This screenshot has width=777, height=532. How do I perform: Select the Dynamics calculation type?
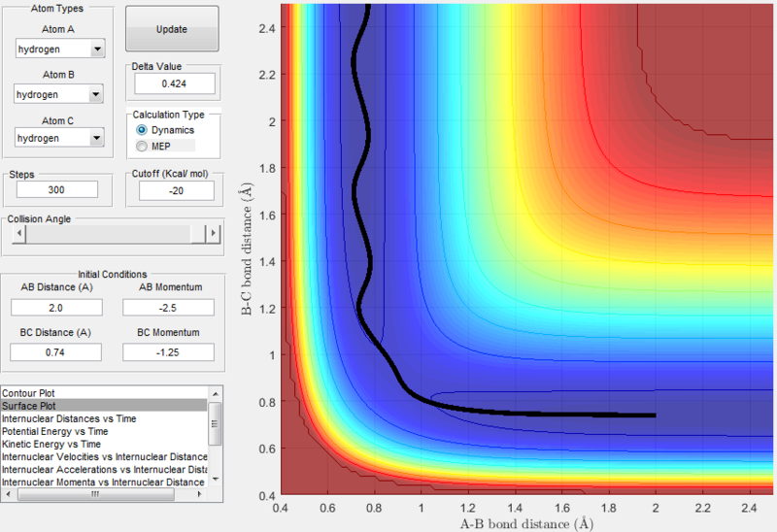point(142,130)
